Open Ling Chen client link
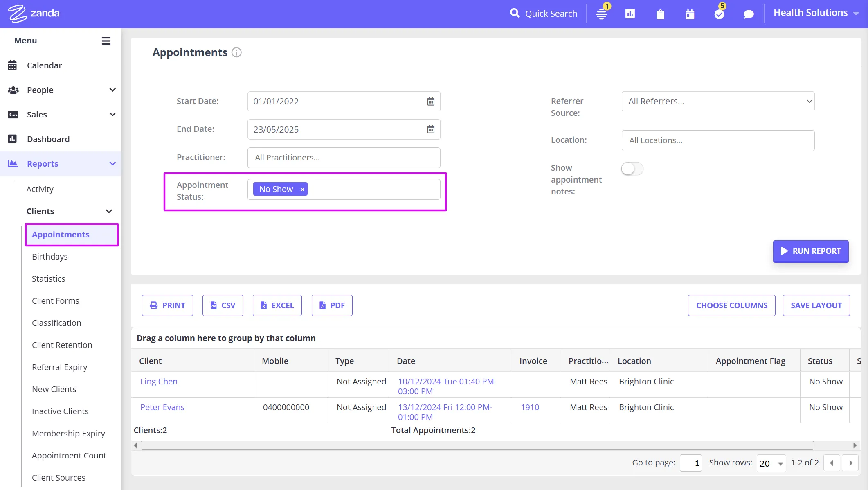 [x=159, y=382]
